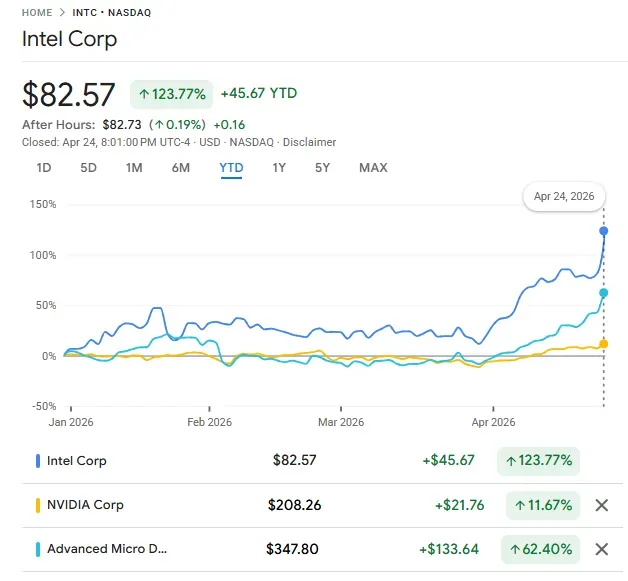Select the YTD range tab
628x581 pixels.
pyautogui.click(x=231, y=168)
